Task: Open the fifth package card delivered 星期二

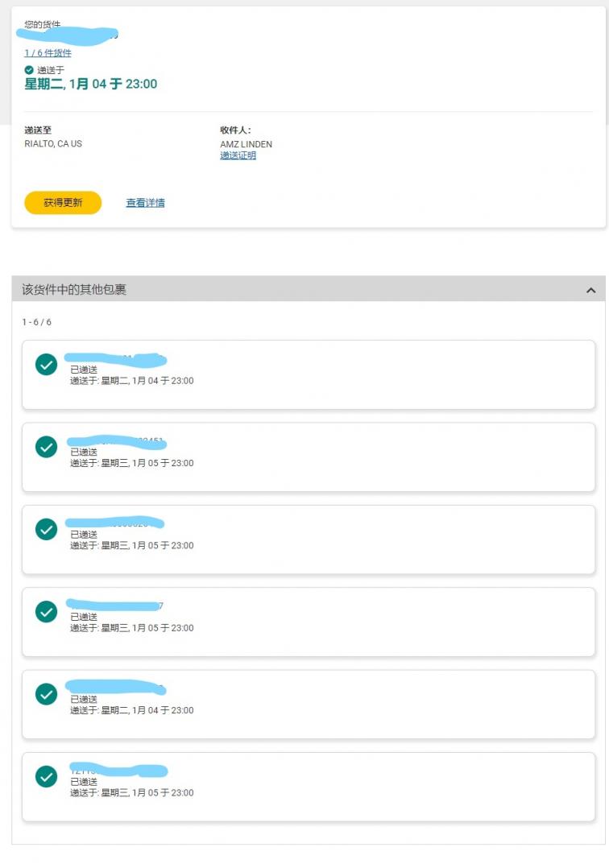Action: tap(309, 705)
